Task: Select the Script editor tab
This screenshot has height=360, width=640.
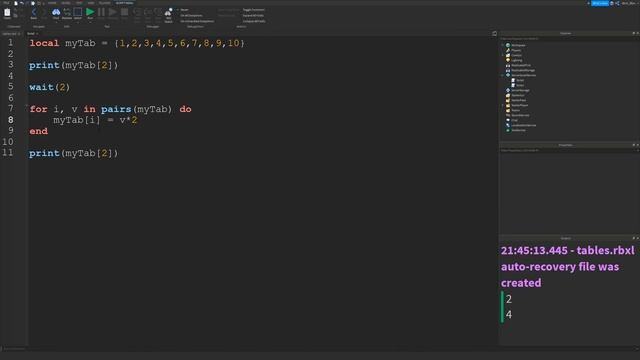Action: (x=31, y=33)
